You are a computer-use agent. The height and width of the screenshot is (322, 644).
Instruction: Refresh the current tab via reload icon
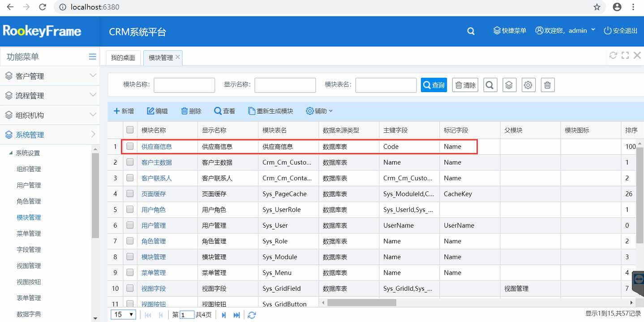pos(613,55)
